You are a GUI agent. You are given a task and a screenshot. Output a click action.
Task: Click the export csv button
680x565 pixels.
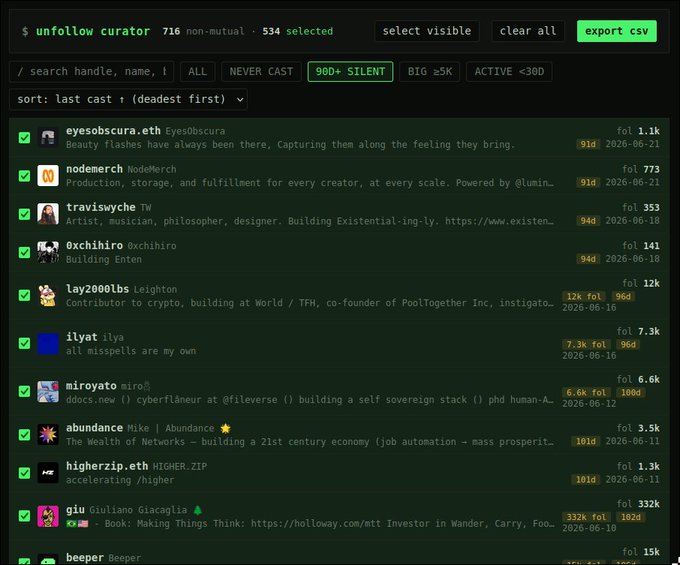click(x=617, y=31)
